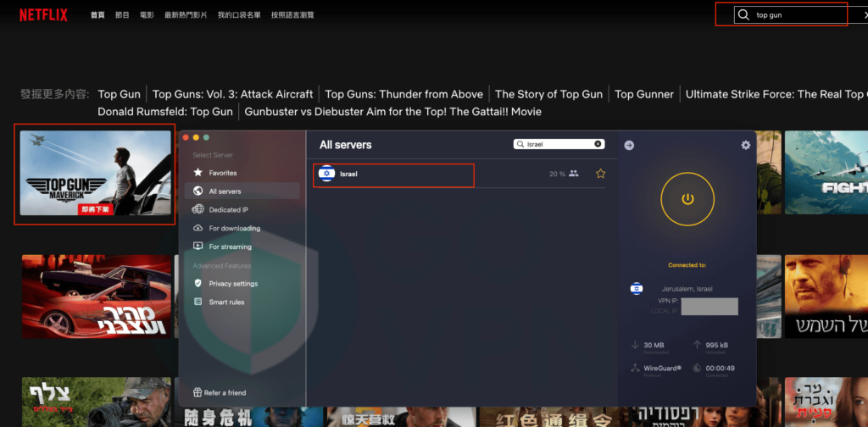Click the 'Privacy settings' sidebar label
Screen dimensions: 868x427
pyautogui.click(x=234, y=284)
